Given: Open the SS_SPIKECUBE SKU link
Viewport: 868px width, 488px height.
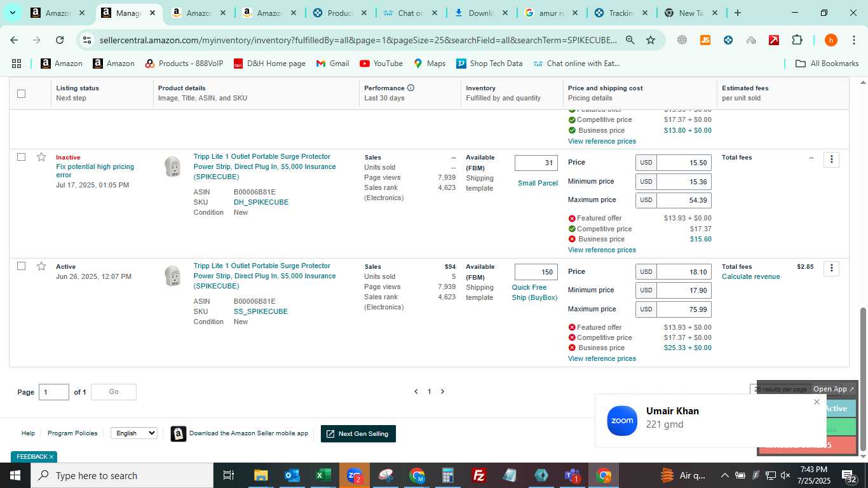Looking at the screenshot, I should [x=261, y=311].
